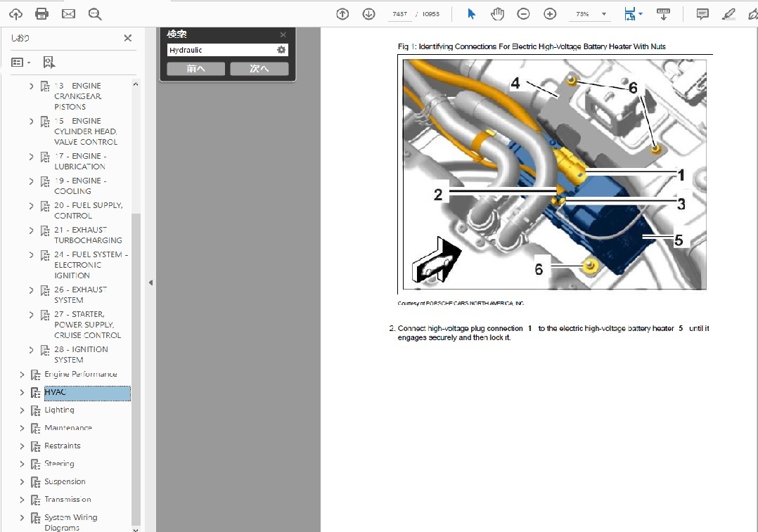Expand the 26 Exhaust System bookmark
758x532 pixels.
[32, 290]
